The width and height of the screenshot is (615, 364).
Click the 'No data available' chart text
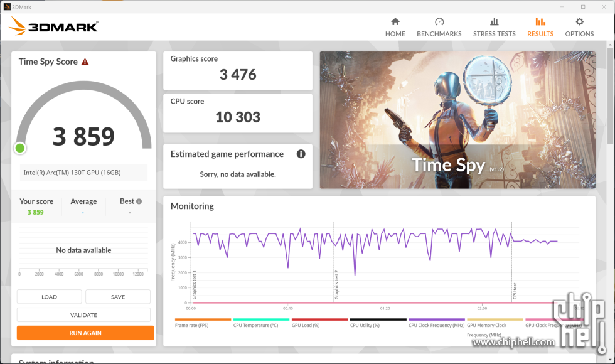pos(83,250)
